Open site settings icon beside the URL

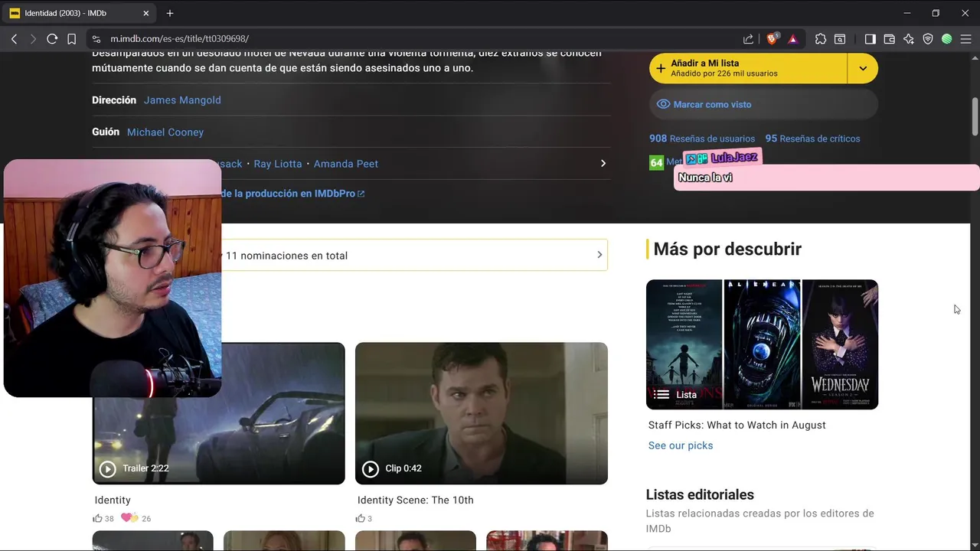[x=96, y=39]
